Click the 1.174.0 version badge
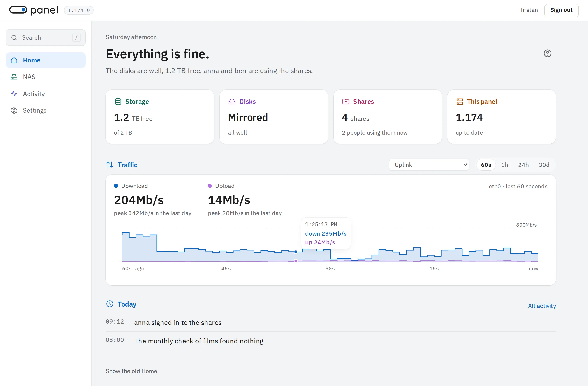The image size is (588, 386). click(x=79, y=10)
